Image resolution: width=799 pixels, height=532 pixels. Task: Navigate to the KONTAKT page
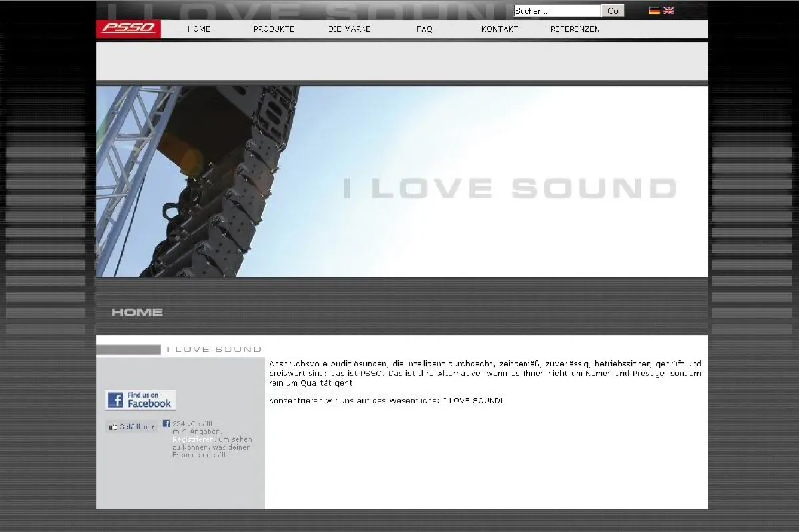point(499,29)
